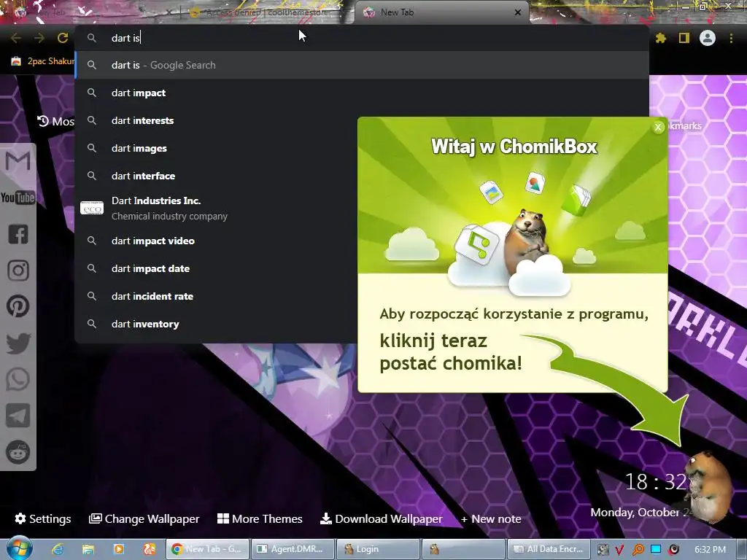747x560 pixels.
Task: Close the ChomikBox welcome popup
Action: coord(658,127)
